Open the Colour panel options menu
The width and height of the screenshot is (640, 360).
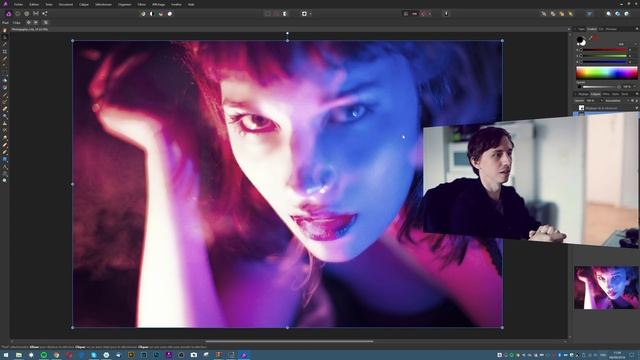click(x=637, y=29)
